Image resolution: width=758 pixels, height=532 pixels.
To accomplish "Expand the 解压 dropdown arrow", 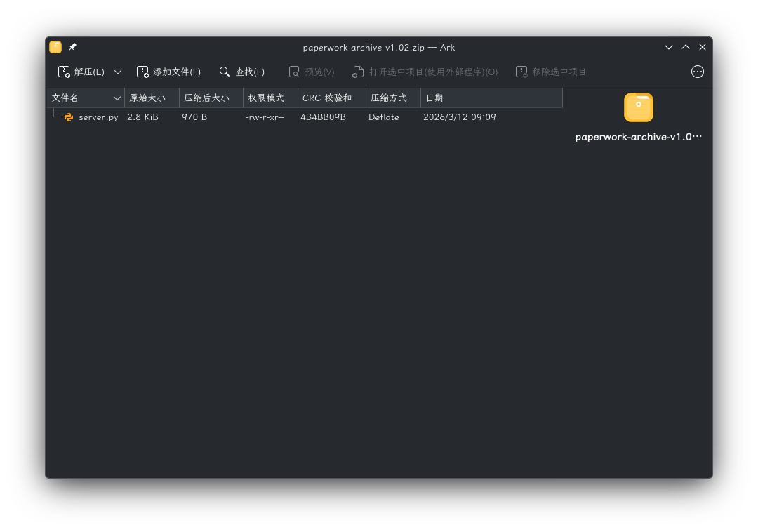I will click(x=117, y=72).
